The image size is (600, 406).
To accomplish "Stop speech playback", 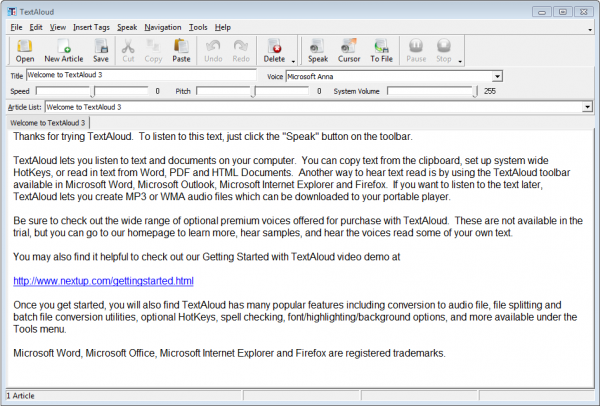I will tap(443, 51).
